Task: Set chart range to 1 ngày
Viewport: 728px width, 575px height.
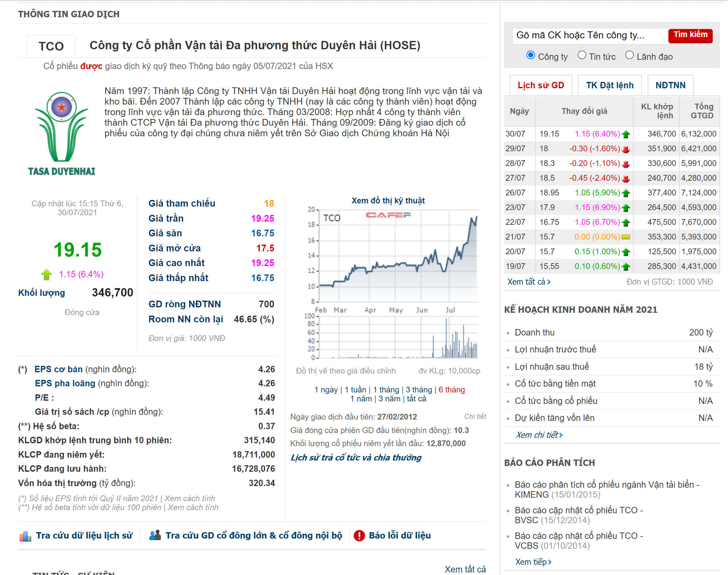Action: pos(326,390)
